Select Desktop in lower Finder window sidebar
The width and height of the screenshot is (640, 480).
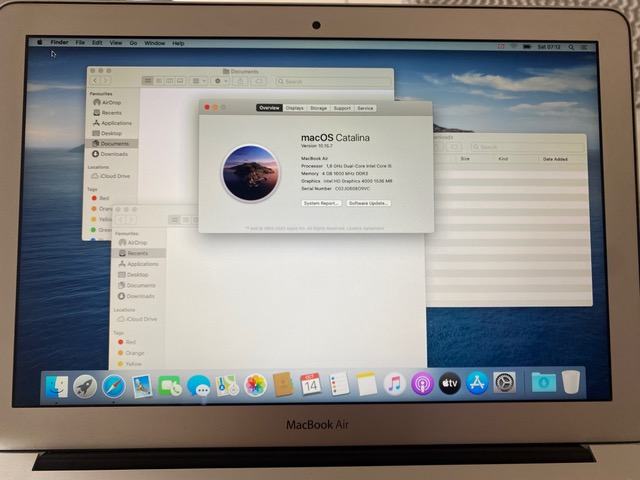133,275
